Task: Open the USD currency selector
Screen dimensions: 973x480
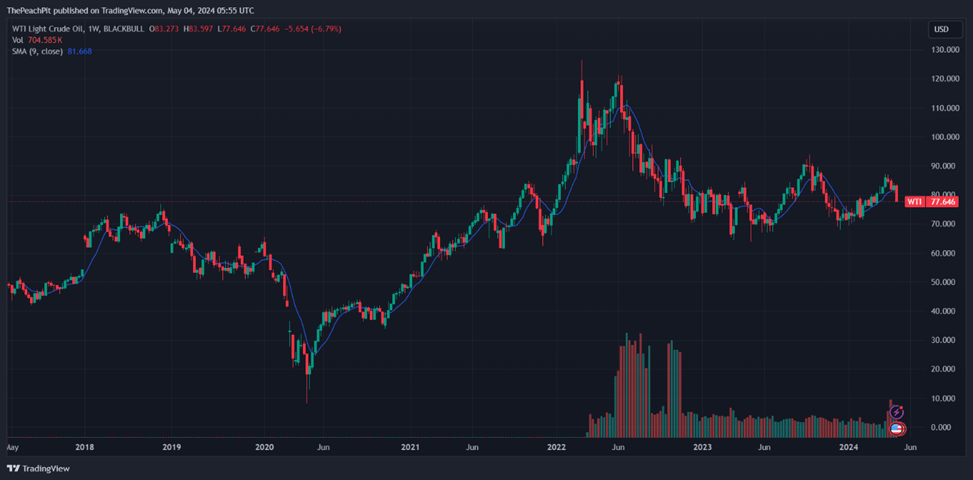Action: (x=941, y=29)
